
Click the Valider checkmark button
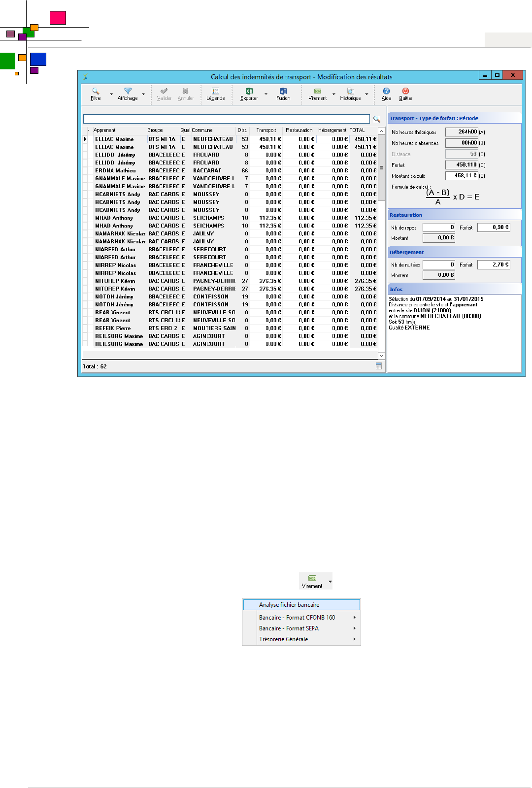[x=164, y=94]
